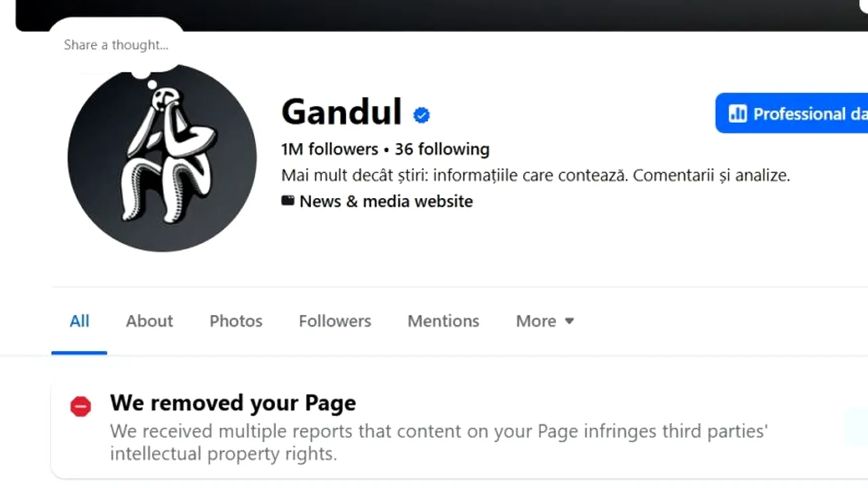This screenshot has width=868, height=488.
Task: Click the intellectual property rights notice text
Action: point(438,442)
